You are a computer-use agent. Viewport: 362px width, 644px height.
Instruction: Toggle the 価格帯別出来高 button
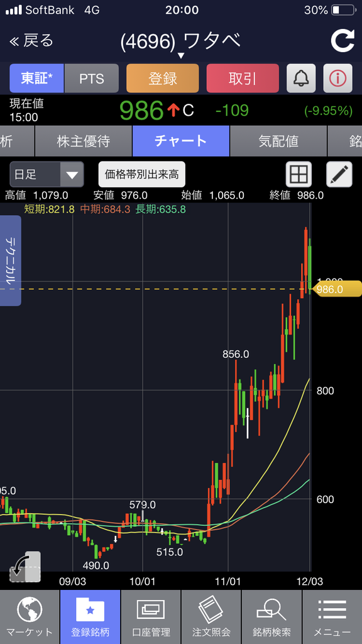141,175
